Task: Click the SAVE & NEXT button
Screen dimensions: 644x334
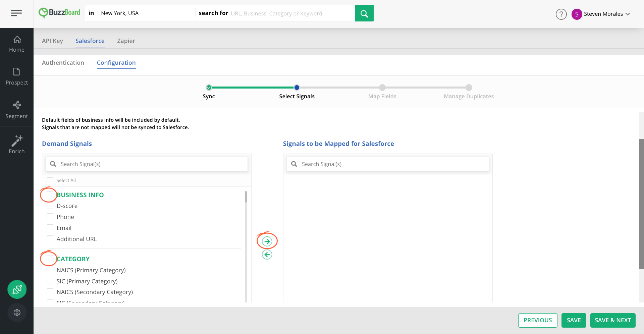Action: 613,320
